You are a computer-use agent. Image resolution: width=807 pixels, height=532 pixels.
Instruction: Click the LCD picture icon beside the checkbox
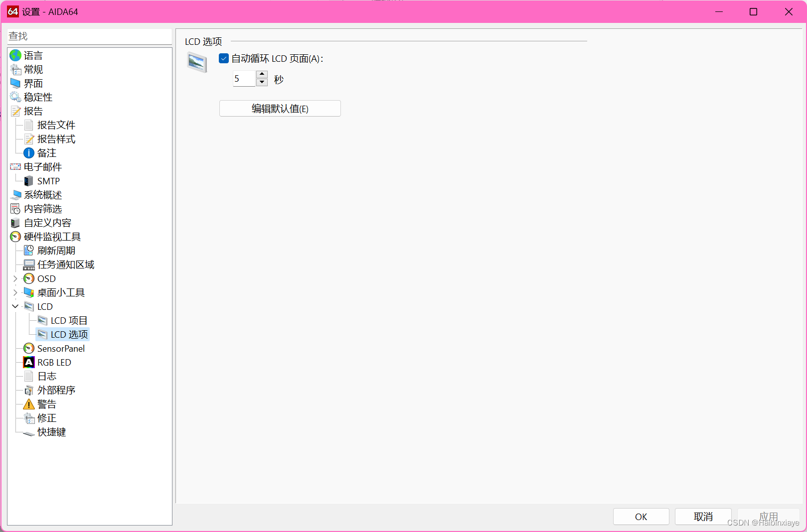pos(197,62)
